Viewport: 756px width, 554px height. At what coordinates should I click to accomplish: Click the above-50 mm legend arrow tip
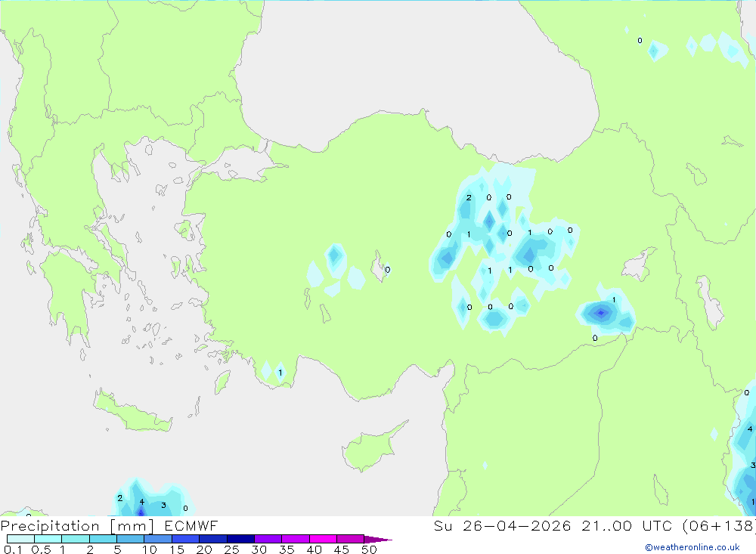(379, 540)
